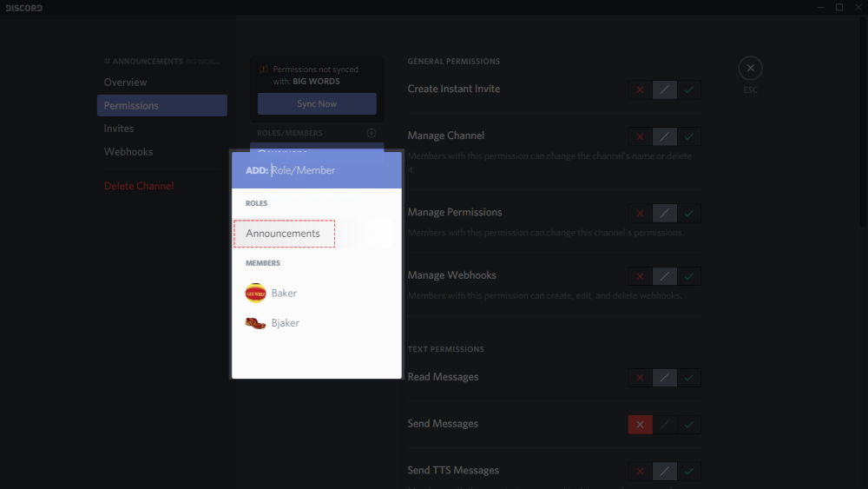Click the add role/member plus icon
Screen dimensions: 868x489
tap(372, 133)
